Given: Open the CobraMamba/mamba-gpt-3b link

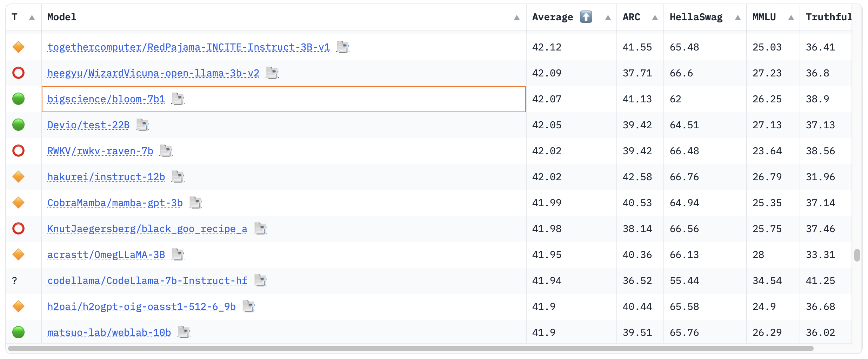Looking at the screenshot, I should (115, 203).
